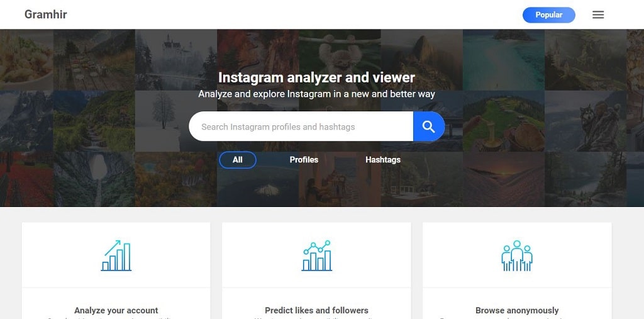The height and width of the screenshot is (319, 644).
Task: Open the Analyze your account heading
Action: click(116, 310)
